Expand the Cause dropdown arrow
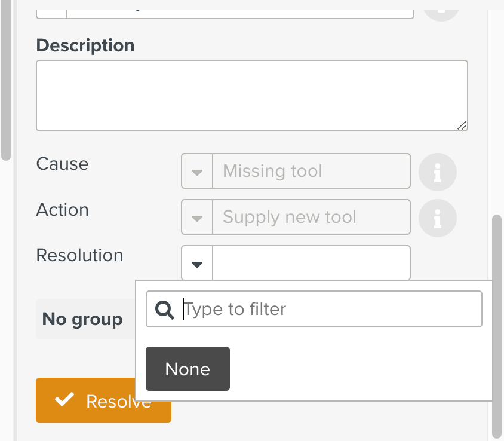Screen dimensions: 504x441 point(197,172)
